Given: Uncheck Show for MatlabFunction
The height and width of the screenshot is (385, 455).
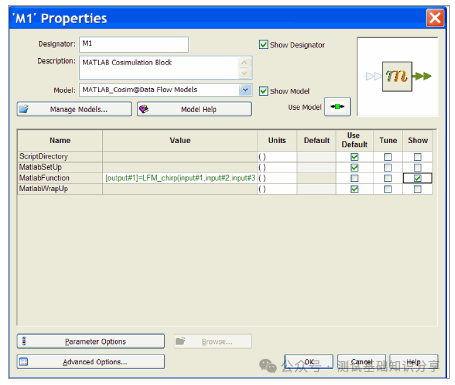Looking at the screenshot, I should 417,178.
